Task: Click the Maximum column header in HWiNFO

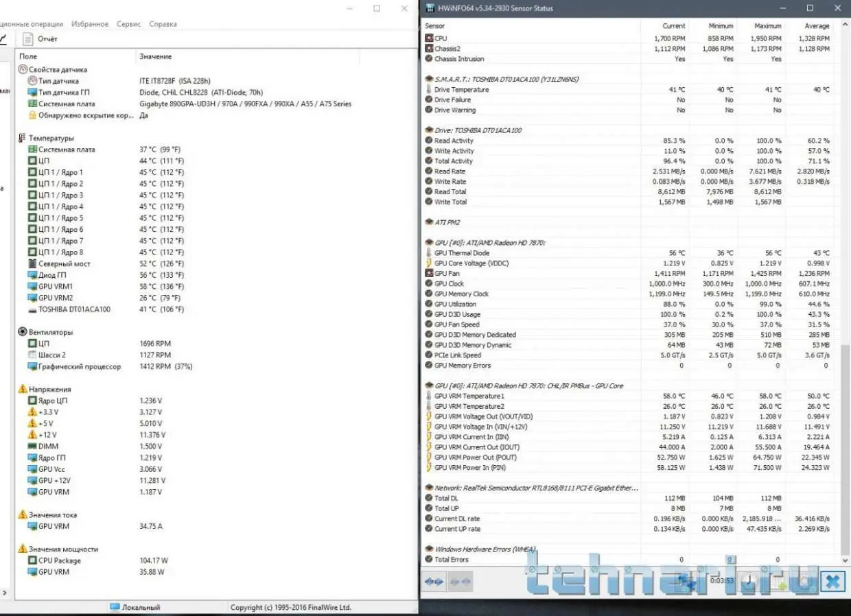Action: click(767, 26)
